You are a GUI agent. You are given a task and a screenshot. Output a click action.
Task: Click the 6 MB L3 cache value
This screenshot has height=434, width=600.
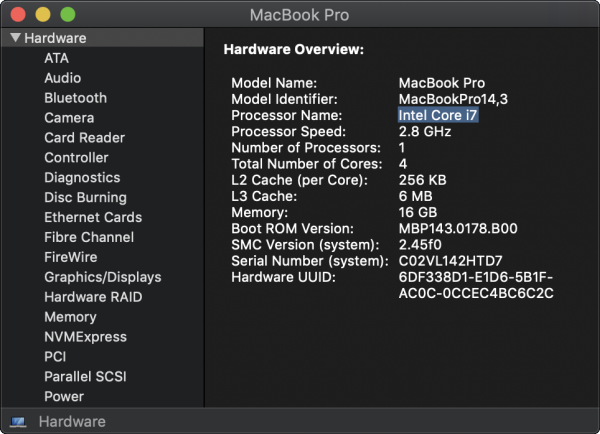(x=416, y=196)
